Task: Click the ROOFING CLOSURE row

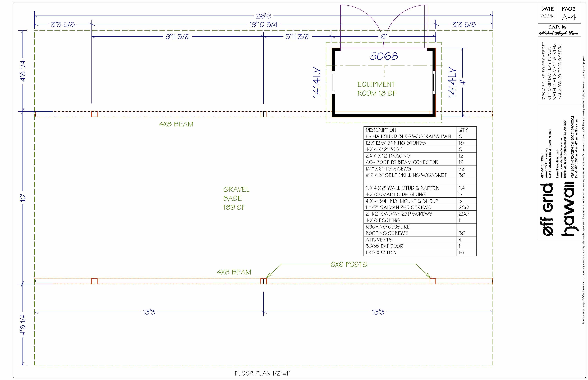Action: tap(420, 227)
